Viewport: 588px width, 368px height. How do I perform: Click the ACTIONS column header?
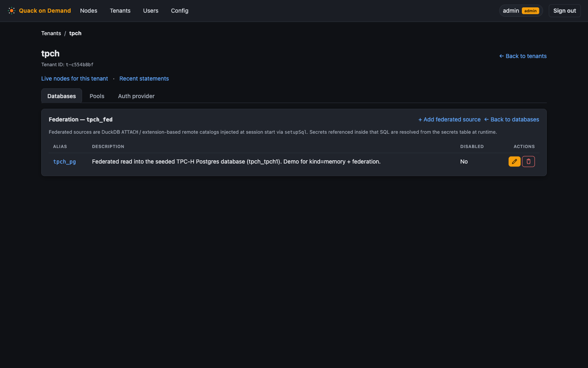tap(524, 146)
